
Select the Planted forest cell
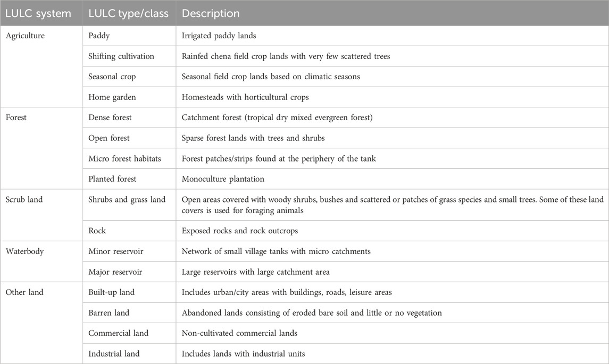pyautogui.click(x=129, y=179)
